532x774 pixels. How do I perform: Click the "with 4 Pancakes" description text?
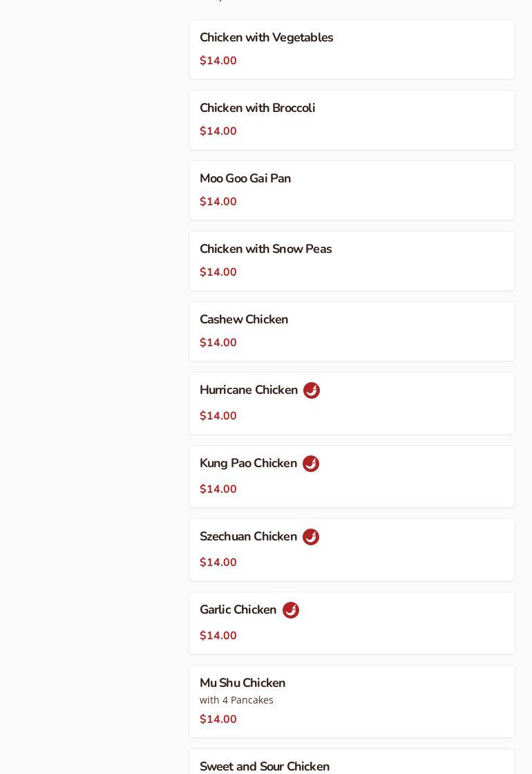click(x=236, y=700)
